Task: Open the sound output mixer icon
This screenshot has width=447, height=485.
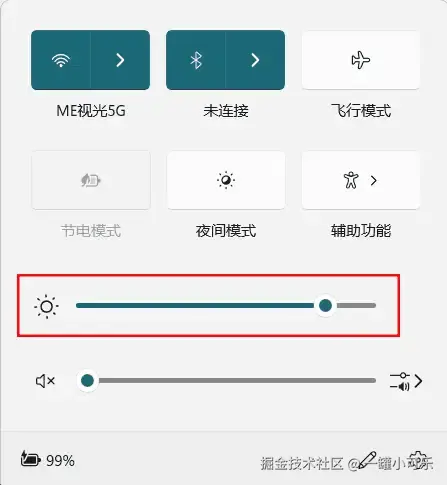Action: 400,381
